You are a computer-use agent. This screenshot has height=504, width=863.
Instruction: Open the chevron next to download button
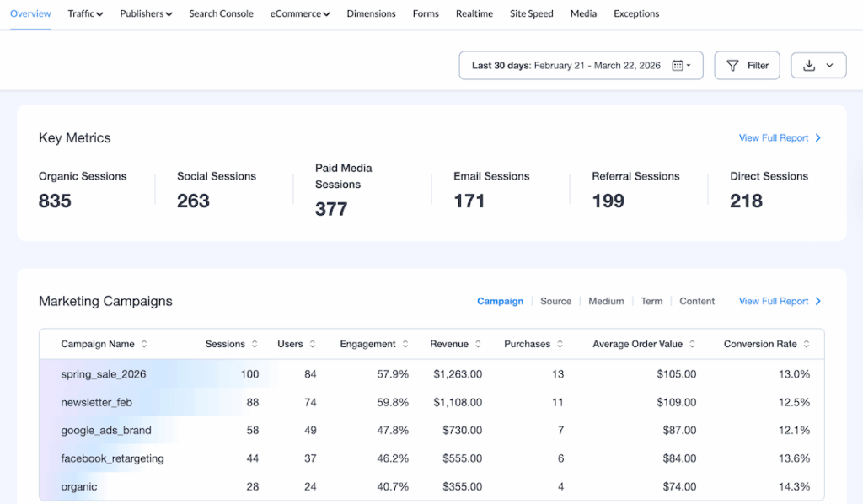[x=829, y=65]
